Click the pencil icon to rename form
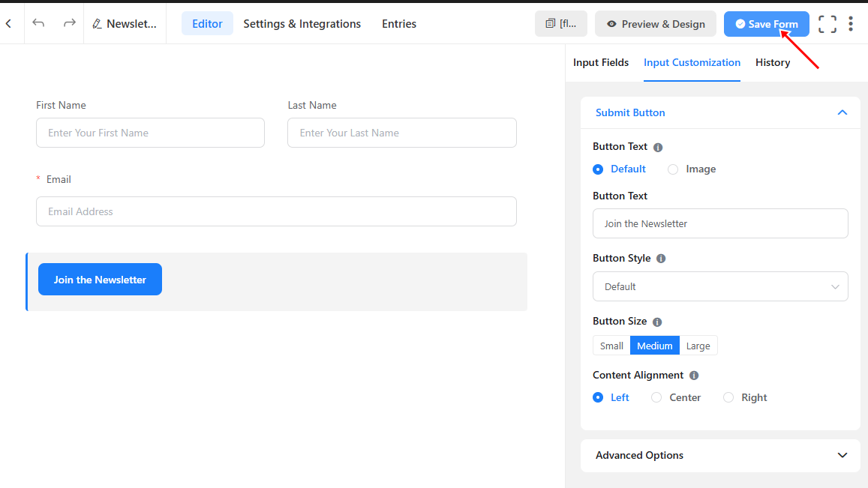 pyautogui.click(x=97, y=24)
